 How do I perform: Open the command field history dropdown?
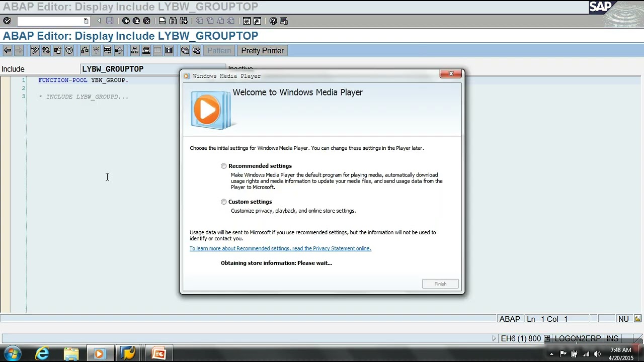(x=86, y=21)
